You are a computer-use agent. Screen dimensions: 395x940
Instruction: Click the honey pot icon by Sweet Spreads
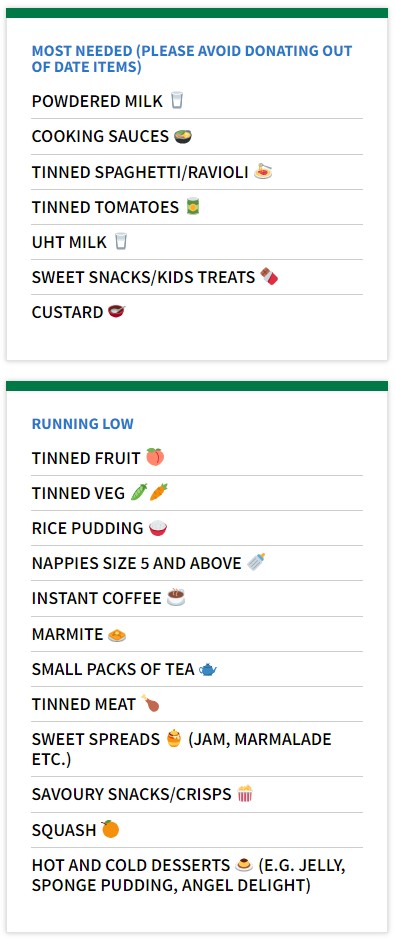click(174, 739)
